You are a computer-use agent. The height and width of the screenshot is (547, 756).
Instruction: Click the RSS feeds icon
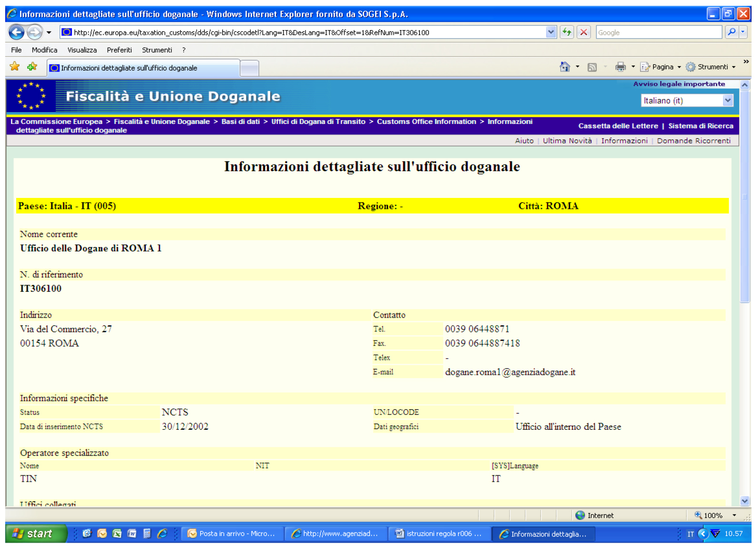592,67
